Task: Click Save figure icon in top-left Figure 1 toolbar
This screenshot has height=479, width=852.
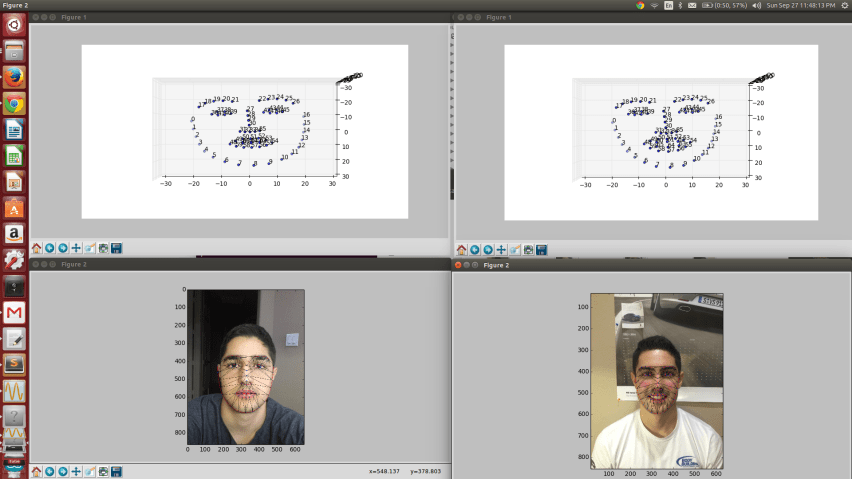Action: pyautogui.click(x=117, y=248)
